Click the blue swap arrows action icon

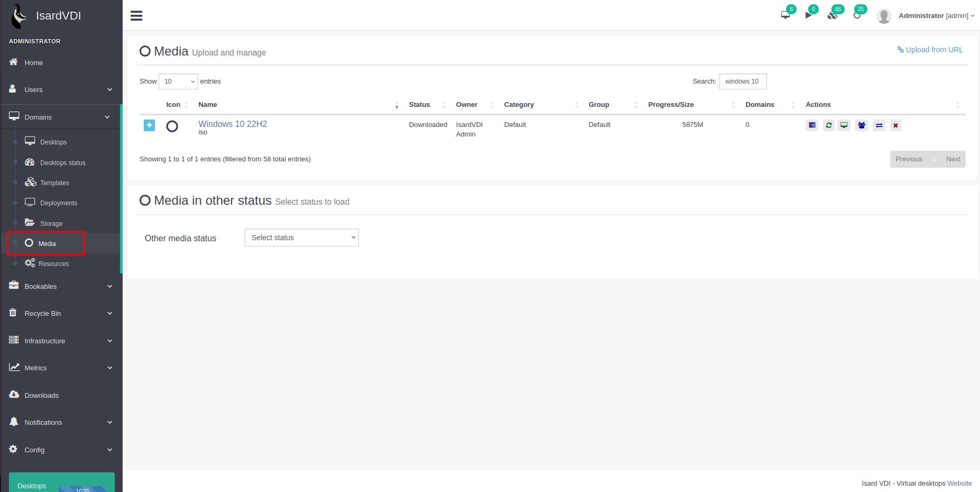[x=879, y=125]
